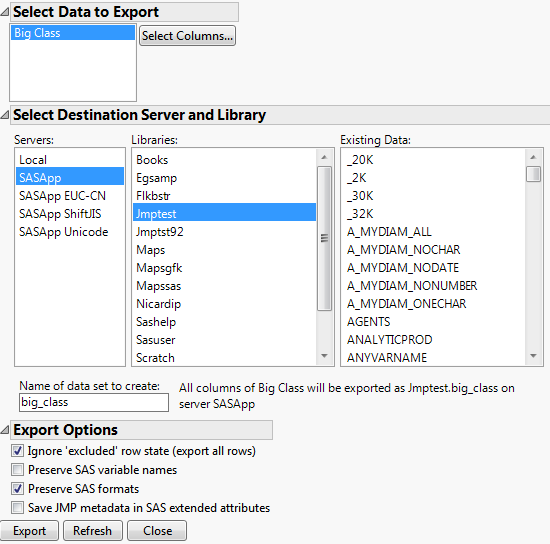Select ANALYTICPROD data set
Image resolution: width=550 pixels, height=544 pixels.
[x=434, y=340]
